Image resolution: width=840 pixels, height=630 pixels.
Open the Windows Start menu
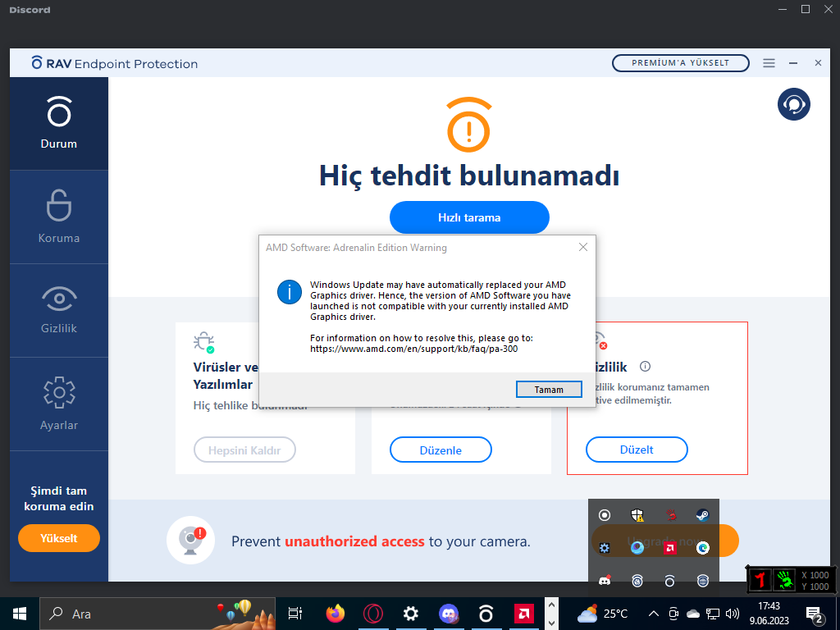point(20,614)
